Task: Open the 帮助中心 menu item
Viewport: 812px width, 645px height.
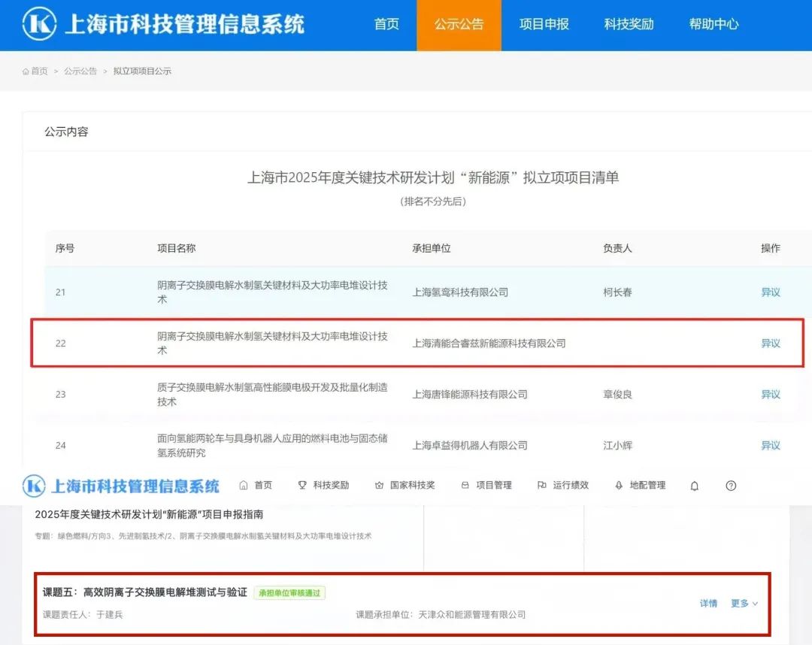Action: 713,23
